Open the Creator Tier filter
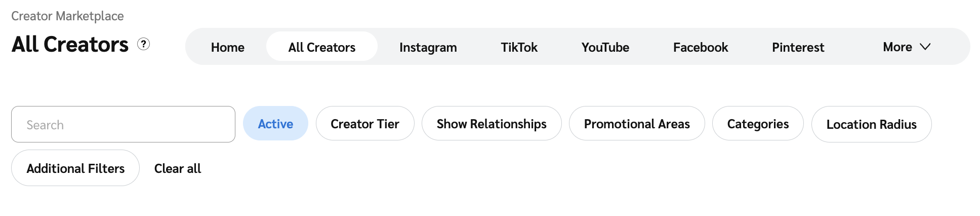Image resolution: width=980 pixels, height=216 pixels. pos(364,124)
